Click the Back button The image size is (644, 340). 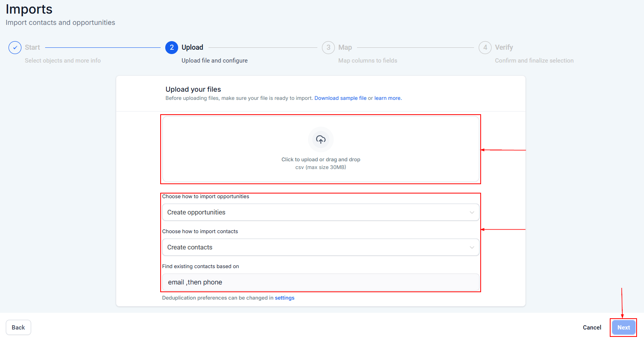click(x=18, y=328)
